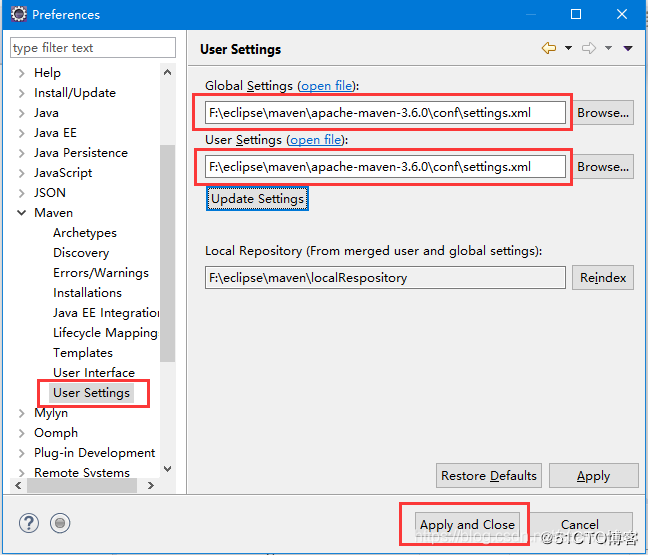Open file link for Global Settings
Screen dimensions: 648x555
[x=327, y=86]
